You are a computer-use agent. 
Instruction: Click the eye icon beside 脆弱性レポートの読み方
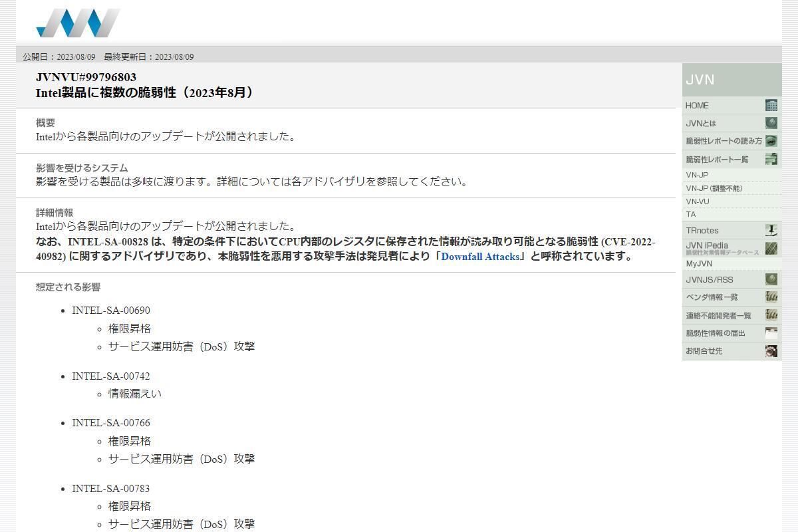click(x=771, y=141)
